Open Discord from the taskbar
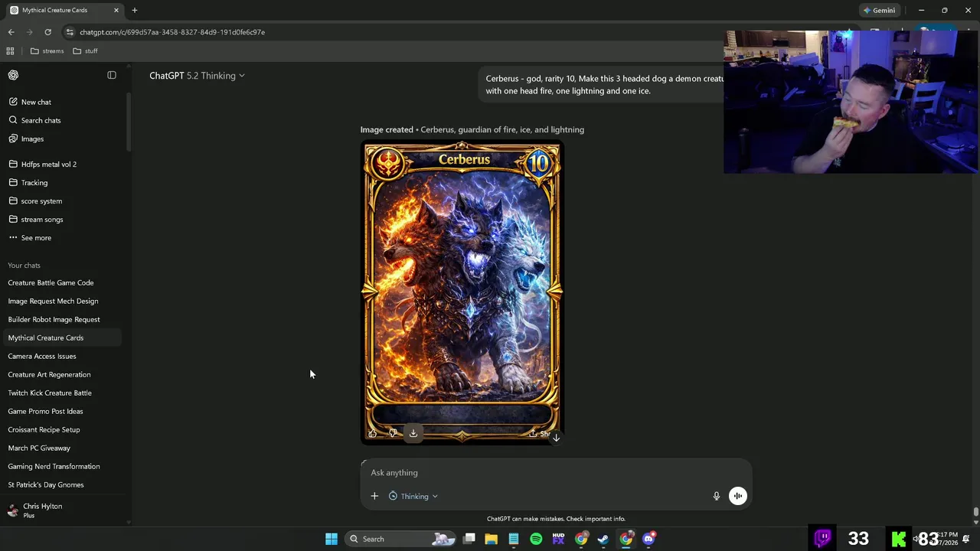Viewport: 980px width, 551px height. (648, 539)
